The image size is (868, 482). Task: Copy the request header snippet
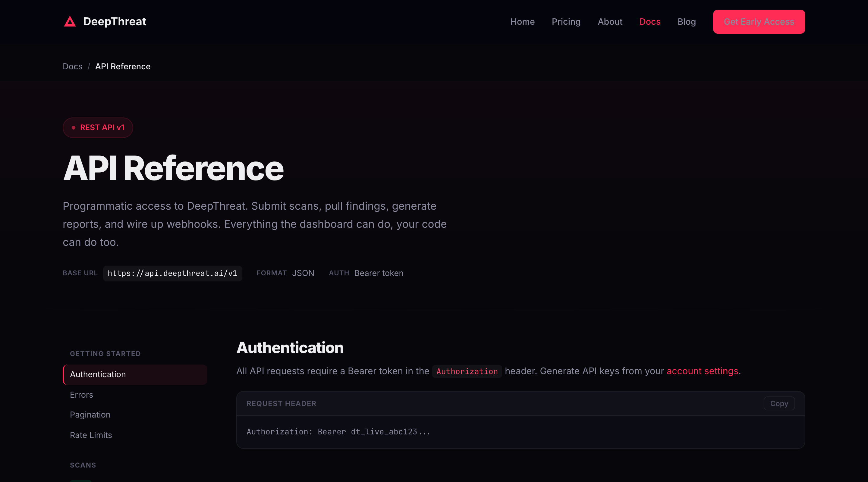(779, 403)
